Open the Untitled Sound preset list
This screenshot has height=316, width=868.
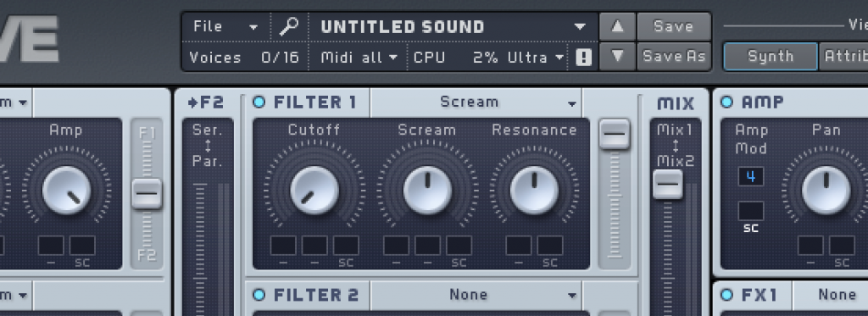pos(453,26)
